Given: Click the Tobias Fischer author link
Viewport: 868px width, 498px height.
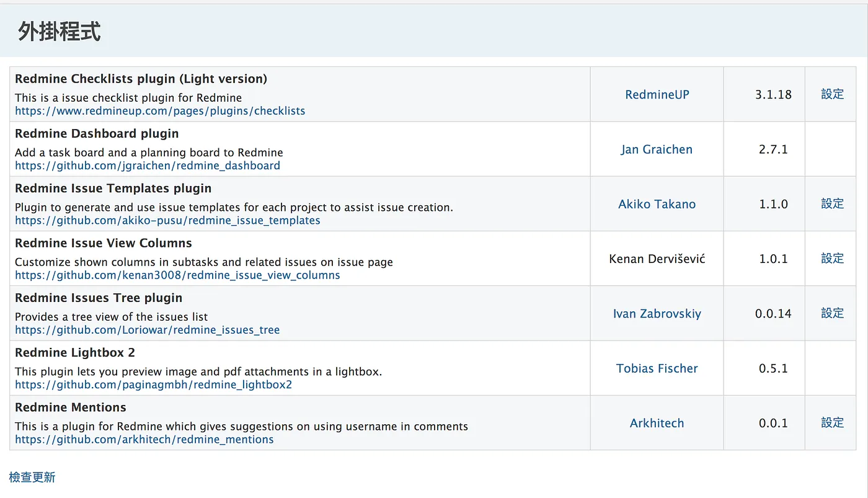Looking at the screenshot, I should coord(657,368).
